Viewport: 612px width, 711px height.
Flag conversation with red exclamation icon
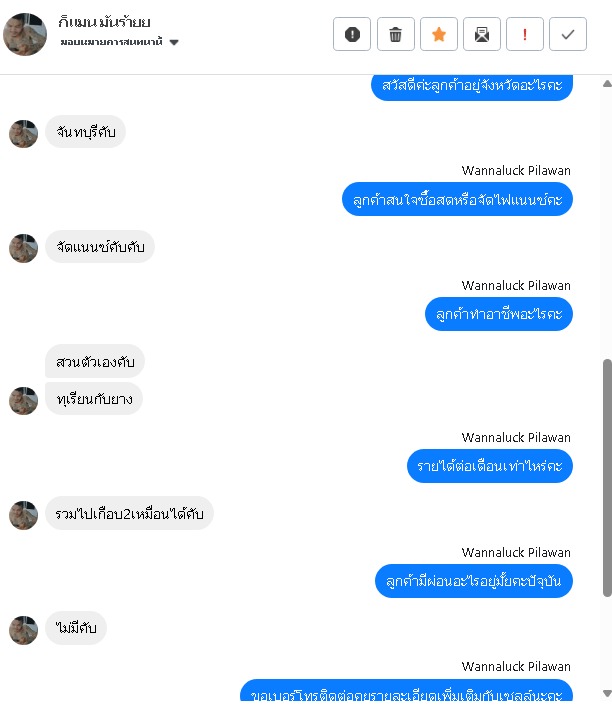tap(525, 34)
